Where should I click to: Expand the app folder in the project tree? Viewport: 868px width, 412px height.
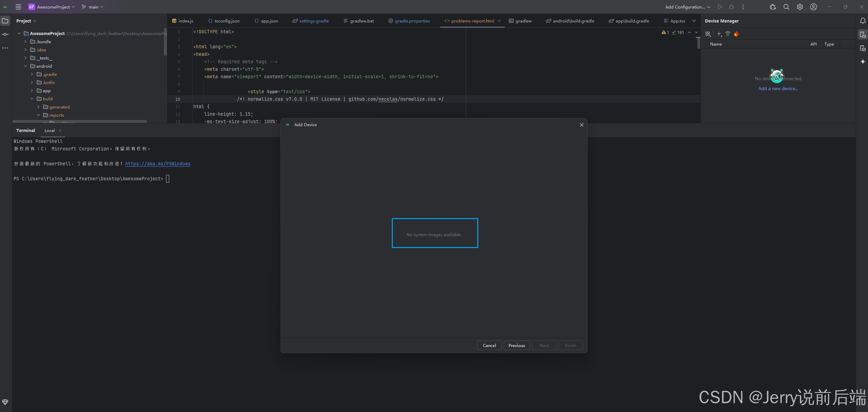[32, 90]
